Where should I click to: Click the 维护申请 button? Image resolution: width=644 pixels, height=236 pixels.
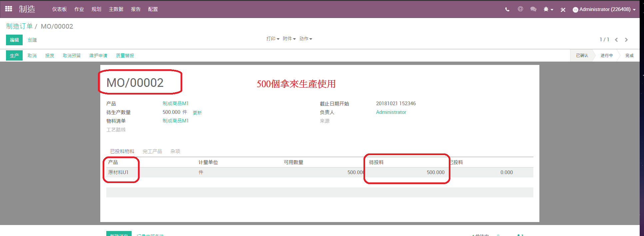pos(98,56)
